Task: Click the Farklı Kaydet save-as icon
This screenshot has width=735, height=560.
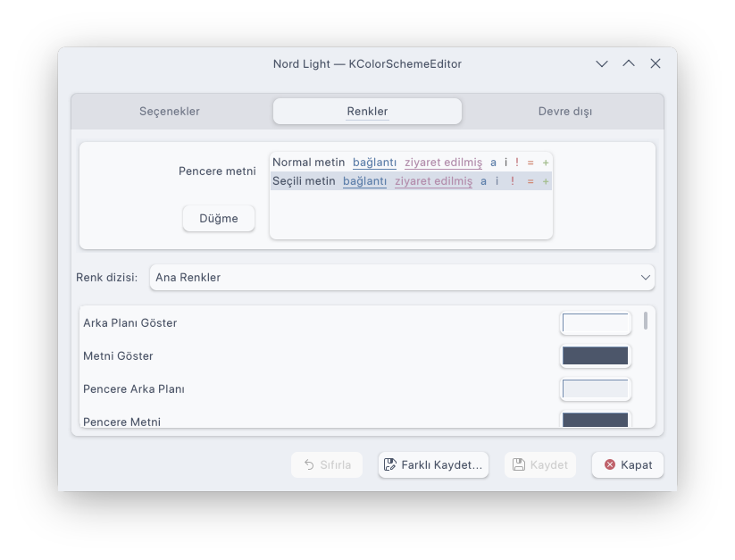Action: coord(390,464)
